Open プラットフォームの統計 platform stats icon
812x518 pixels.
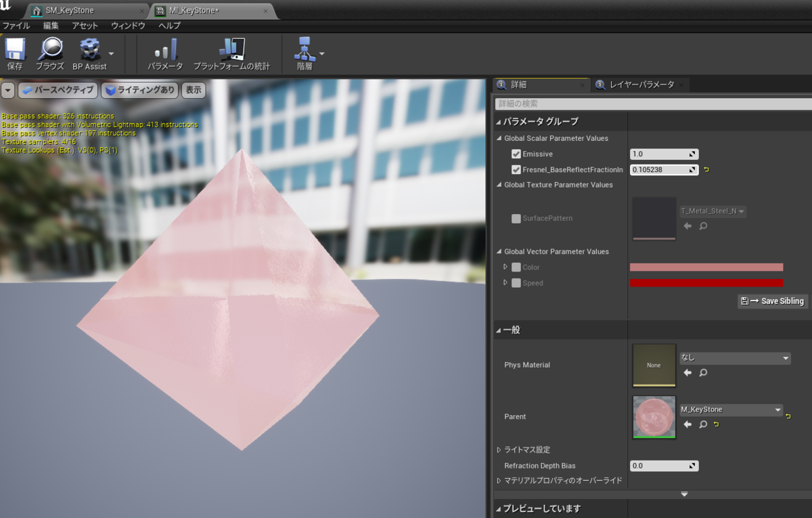point(231,49)
